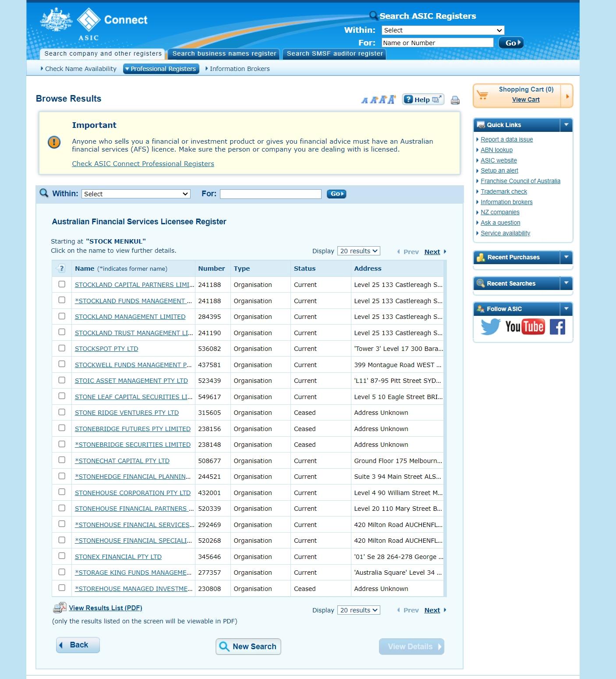Click the shopping cart icon
616x679 pixels.
483,95
